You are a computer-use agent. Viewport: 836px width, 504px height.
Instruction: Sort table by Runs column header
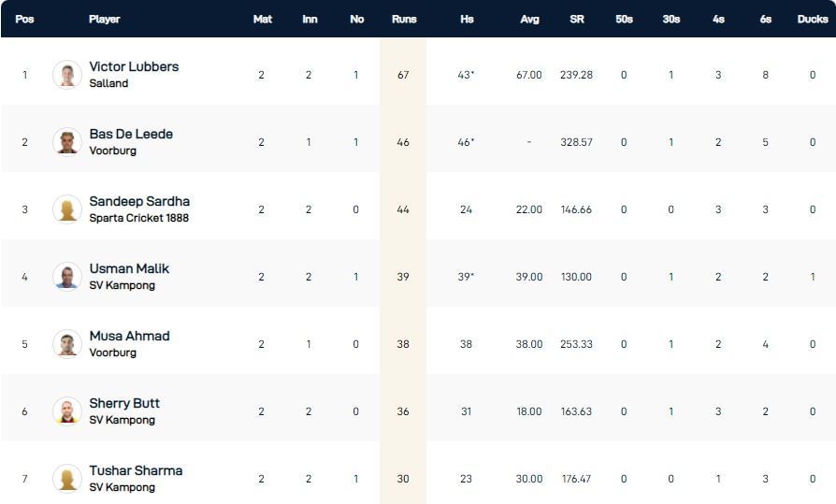(404, 19)
